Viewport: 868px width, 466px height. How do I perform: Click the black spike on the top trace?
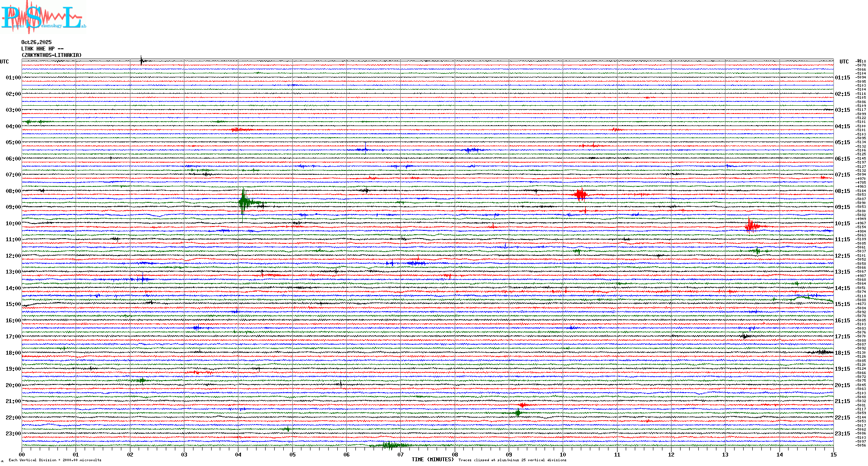coord(142,60)
